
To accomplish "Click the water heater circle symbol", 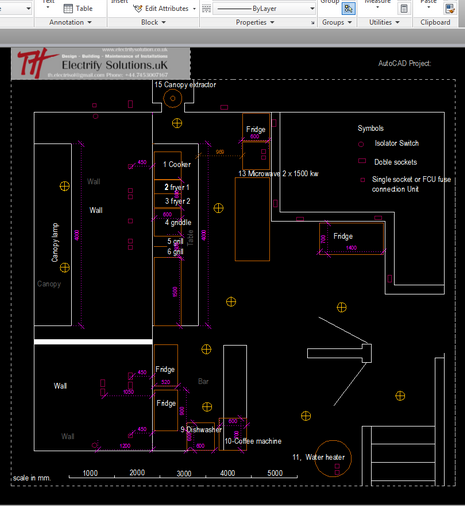I will tap(333, 459).
